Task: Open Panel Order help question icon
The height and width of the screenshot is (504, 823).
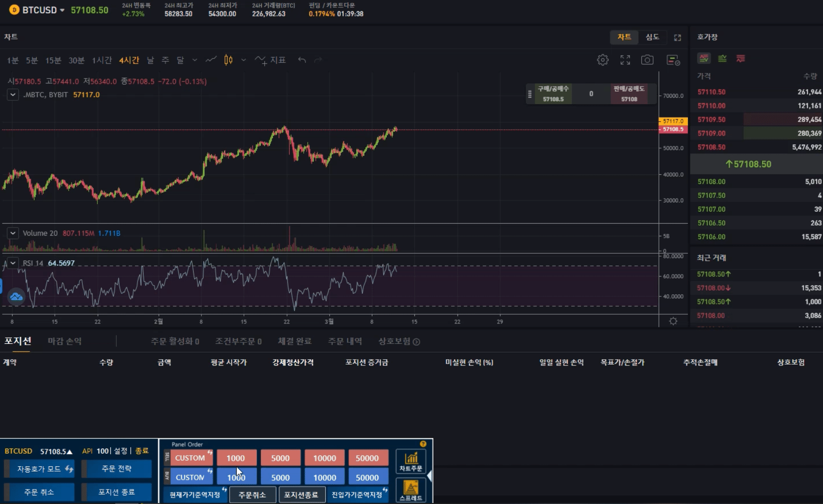Action: click(x=423, y=444)
